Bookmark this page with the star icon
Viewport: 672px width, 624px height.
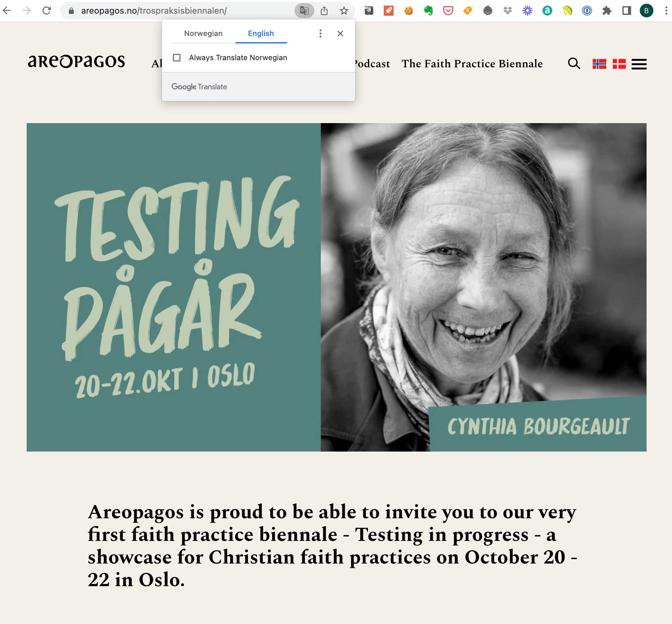(x=344, y=11)
